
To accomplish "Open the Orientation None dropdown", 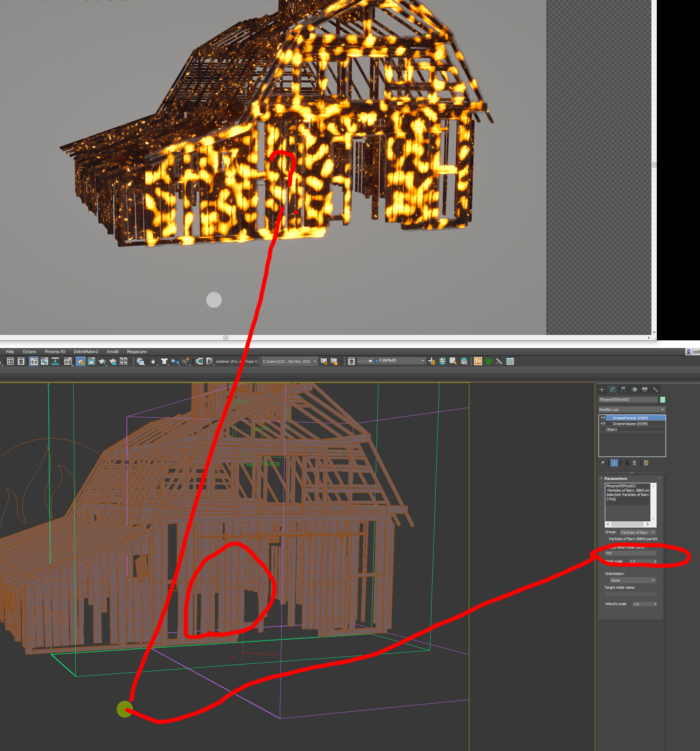I will [633, 580].
